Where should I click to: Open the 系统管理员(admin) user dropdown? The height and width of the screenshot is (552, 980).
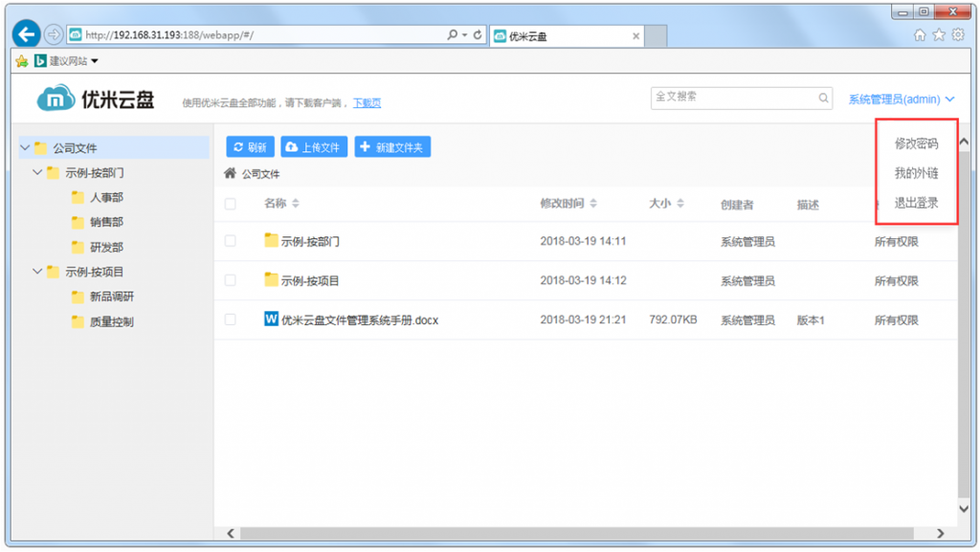coord(901,99)
